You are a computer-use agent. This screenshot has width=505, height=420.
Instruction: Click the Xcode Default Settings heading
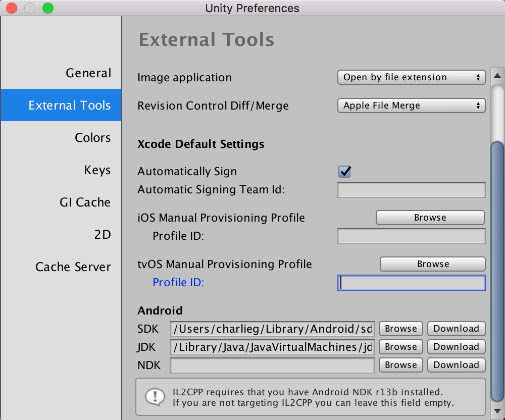tap(200, 144)
